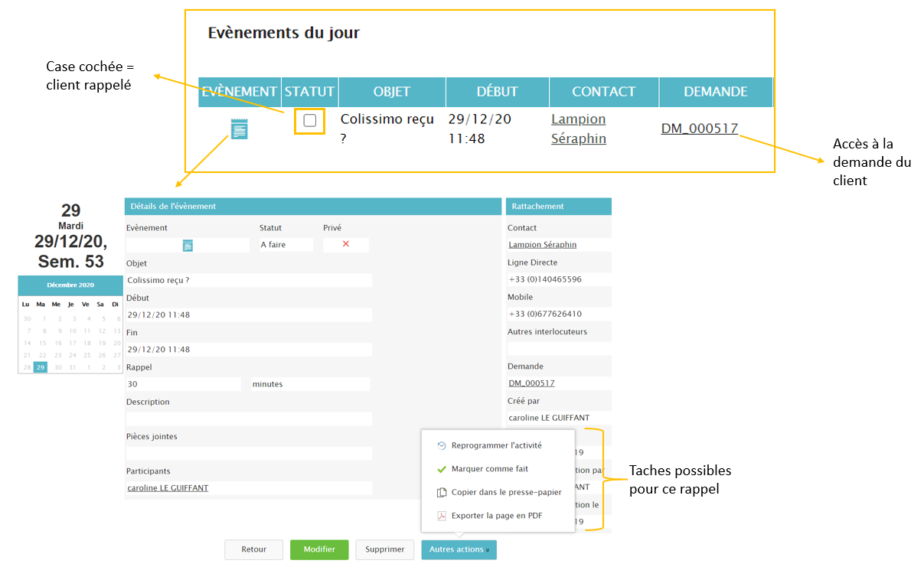
Task: Click the PDF icon beside Exporter la page
Action: pos(441,516)
